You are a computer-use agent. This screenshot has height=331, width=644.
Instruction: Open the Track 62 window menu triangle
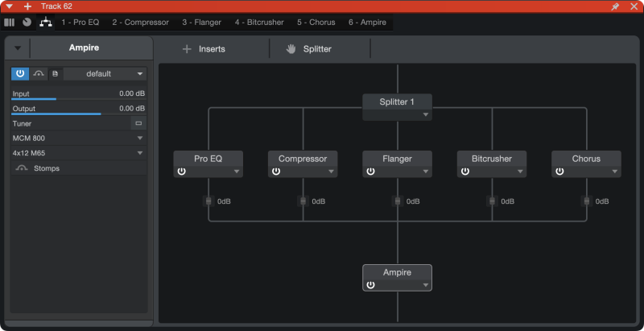[x=10, y=6]
